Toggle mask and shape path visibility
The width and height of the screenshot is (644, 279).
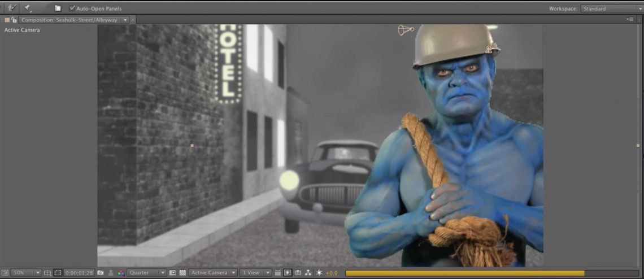(x=58, y=272)
